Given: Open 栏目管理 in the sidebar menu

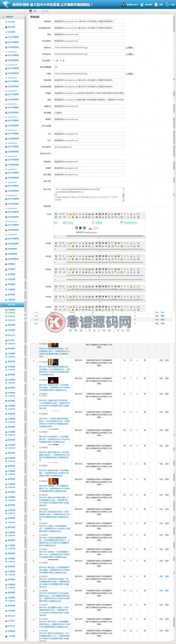Looking at the screenshot, I should coord(11,32).
